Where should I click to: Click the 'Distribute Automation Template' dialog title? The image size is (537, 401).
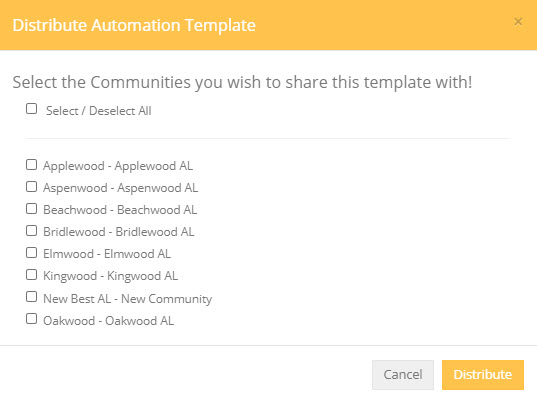(134, 25)
